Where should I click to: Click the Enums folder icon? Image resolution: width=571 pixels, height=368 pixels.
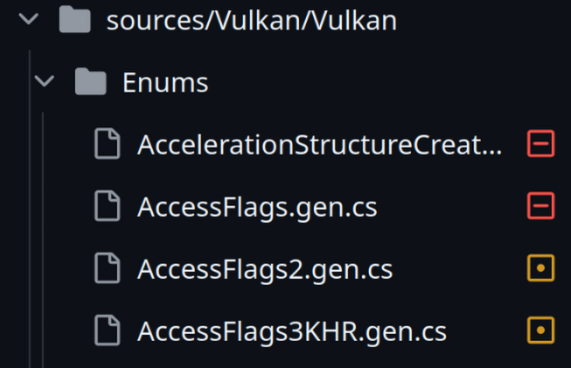pos(90,81)
